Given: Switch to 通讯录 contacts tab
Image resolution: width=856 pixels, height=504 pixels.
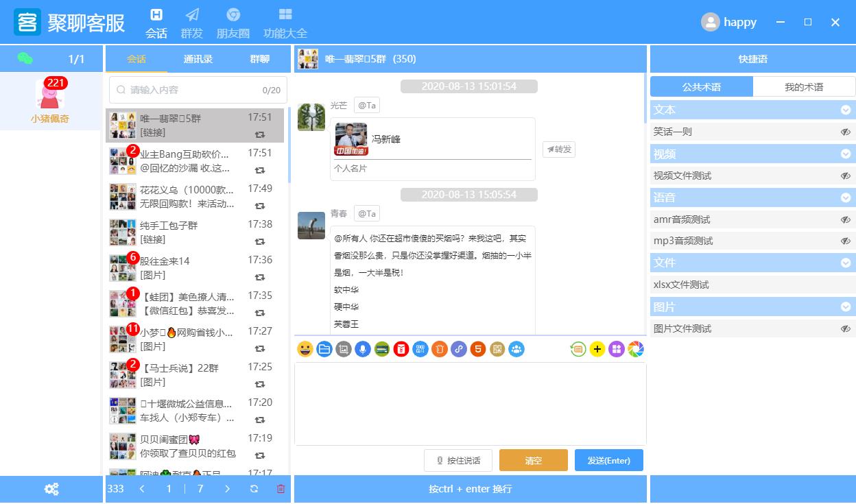Looking at the screenshot, I should point(198,59).
